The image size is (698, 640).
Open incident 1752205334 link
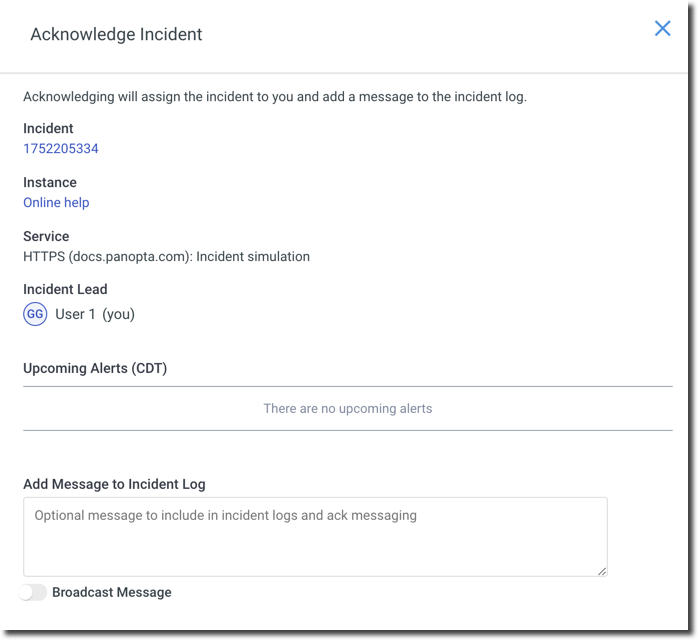(61, 149)
